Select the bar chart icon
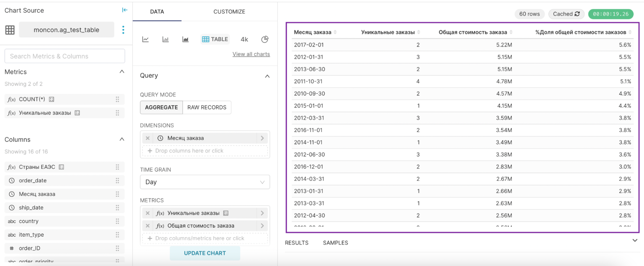This screenshot has width=644, height=266. click(x=165, y=39)
